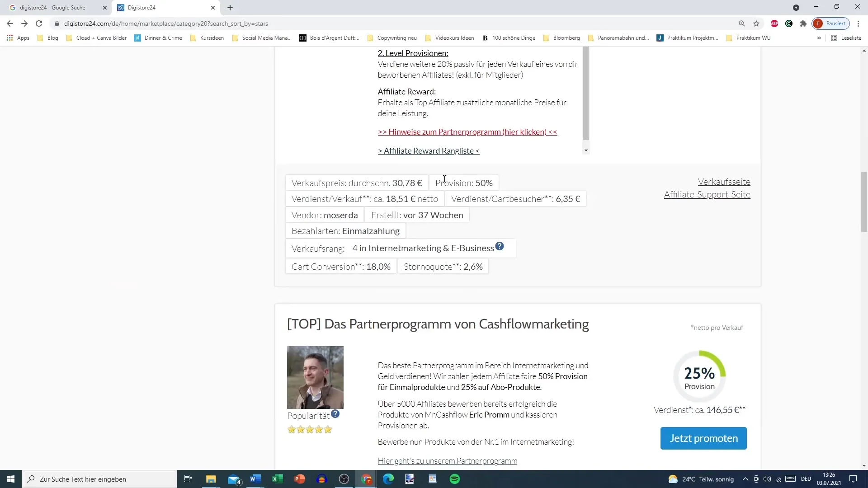Open the Dinner & Crime bookmark
The width and height of the screenshot is (868, 488).
(x=158, y=38)
